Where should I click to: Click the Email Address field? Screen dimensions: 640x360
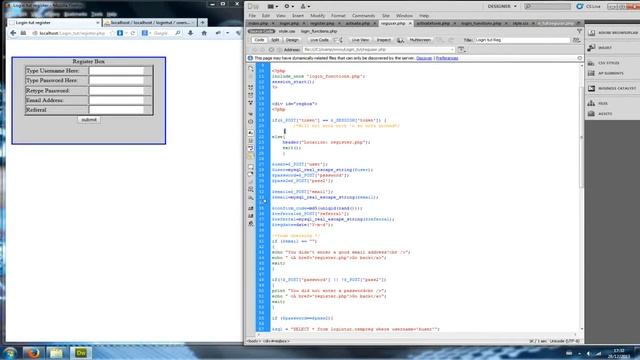point(117,100)
